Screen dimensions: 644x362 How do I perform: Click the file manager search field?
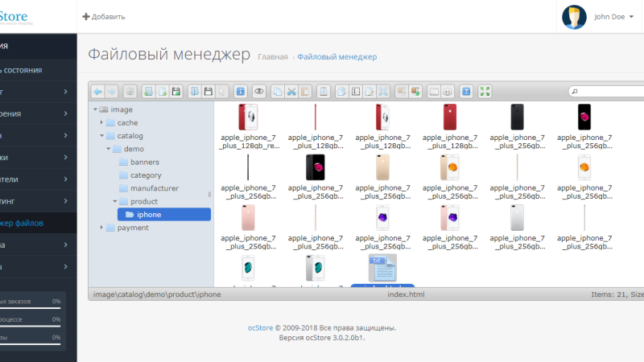[x=606, y=91]
